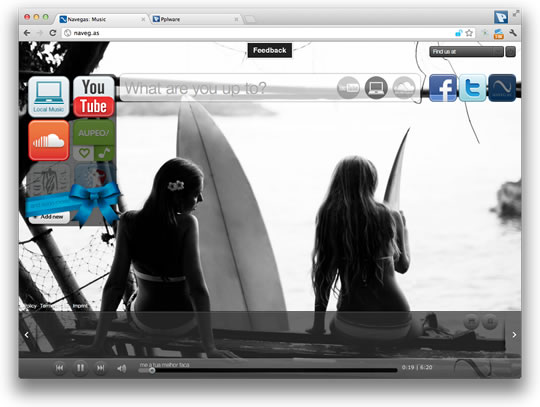540x407 pixels.
Task: Close the Pplware tab
Action: (236, 20)
